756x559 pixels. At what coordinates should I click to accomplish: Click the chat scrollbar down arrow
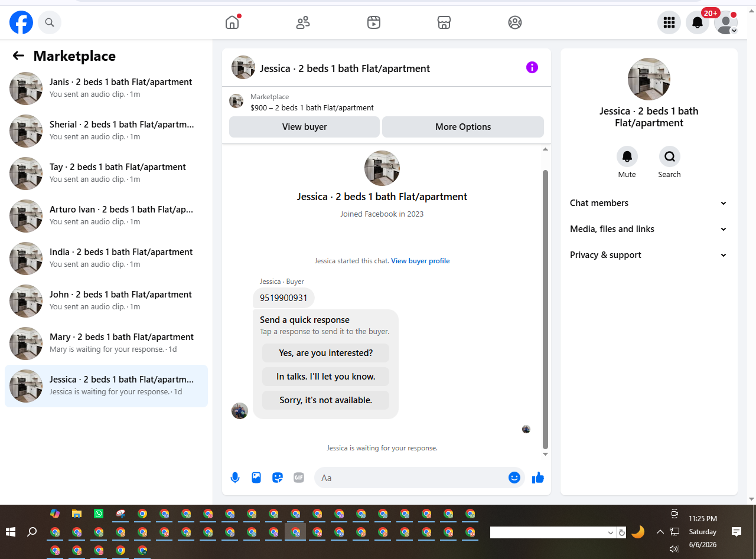point(545,454)
